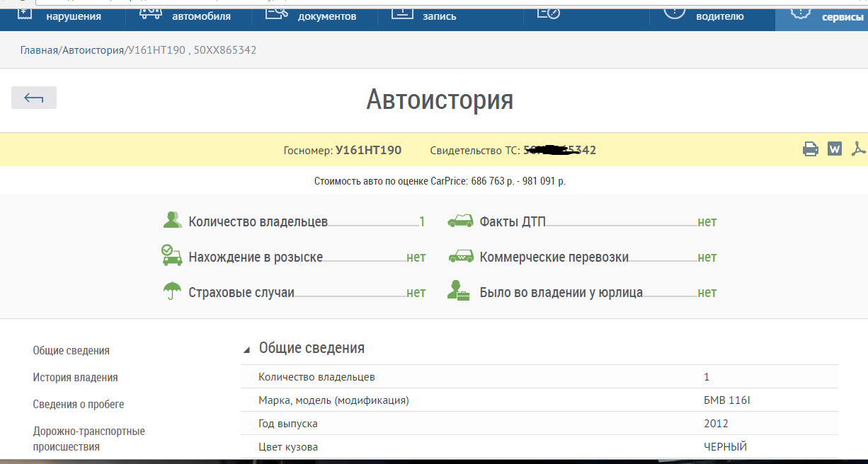Click the Факты ДТП label
Screen dimensions: 868x464
tap(513, 221)
